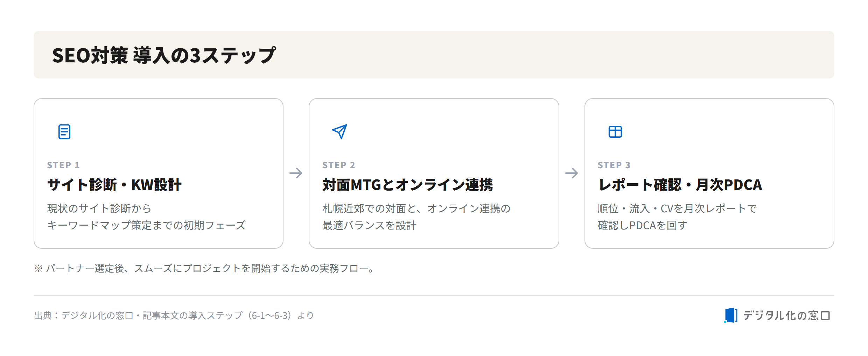Click the paper plane icon in Step 2

pyautogui.click(x=339, y=132)
